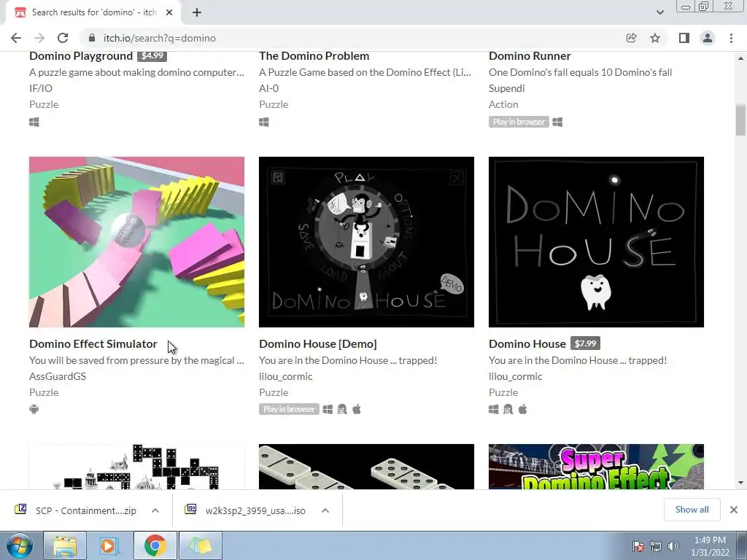Click Apple icon under Domino House [Demo]
The image size is (747, 560).
click(x=357, y=409)
